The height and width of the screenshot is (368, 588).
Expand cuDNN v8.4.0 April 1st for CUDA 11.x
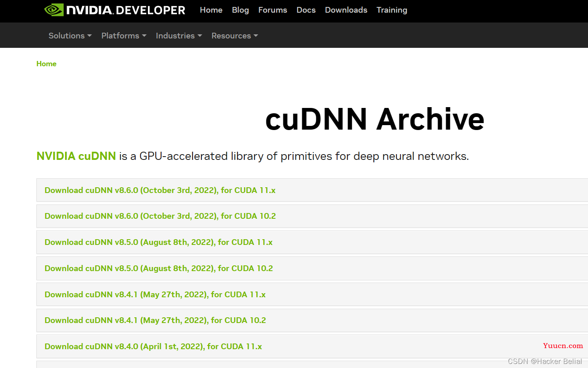point(312,346)
